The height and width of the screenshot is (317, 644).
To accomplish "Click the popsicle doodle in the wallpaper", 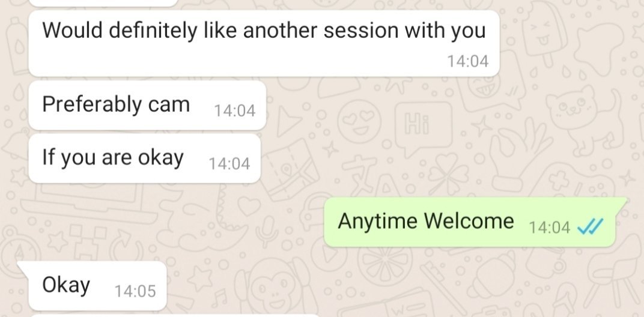I will pos(545,38).
